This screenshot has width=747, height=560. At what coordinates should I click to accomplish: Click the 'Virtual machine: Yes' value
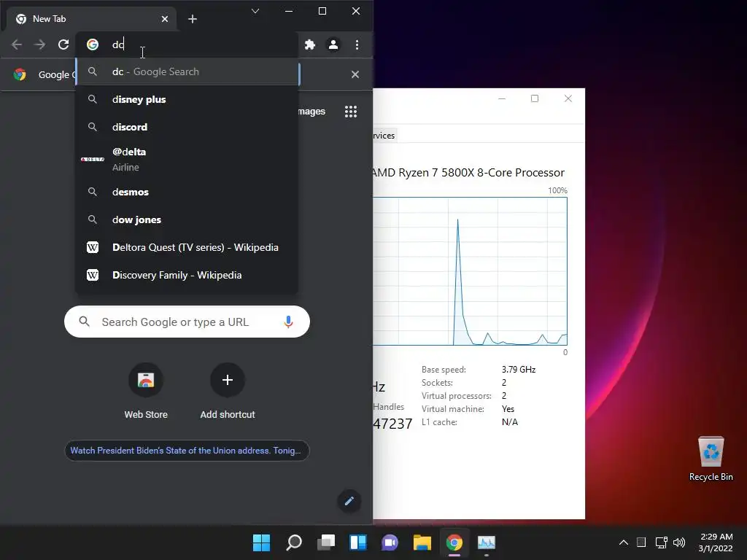(x=508, y=409)
